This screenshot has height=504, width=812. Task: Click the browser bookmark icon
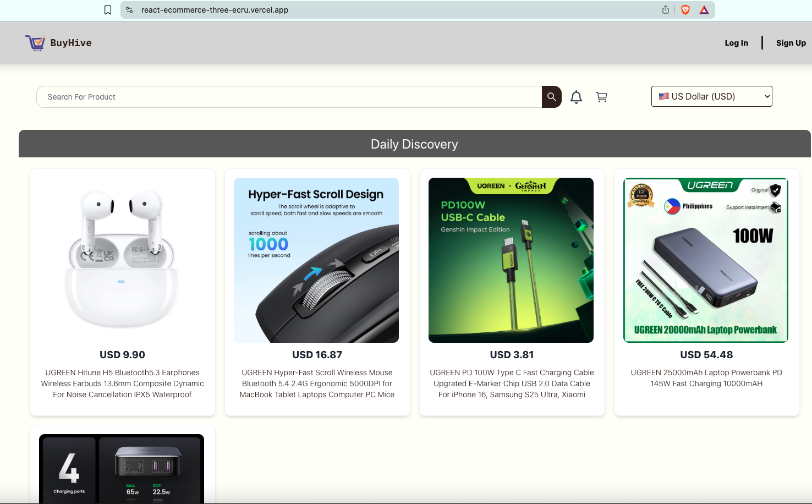click(108, 10)
